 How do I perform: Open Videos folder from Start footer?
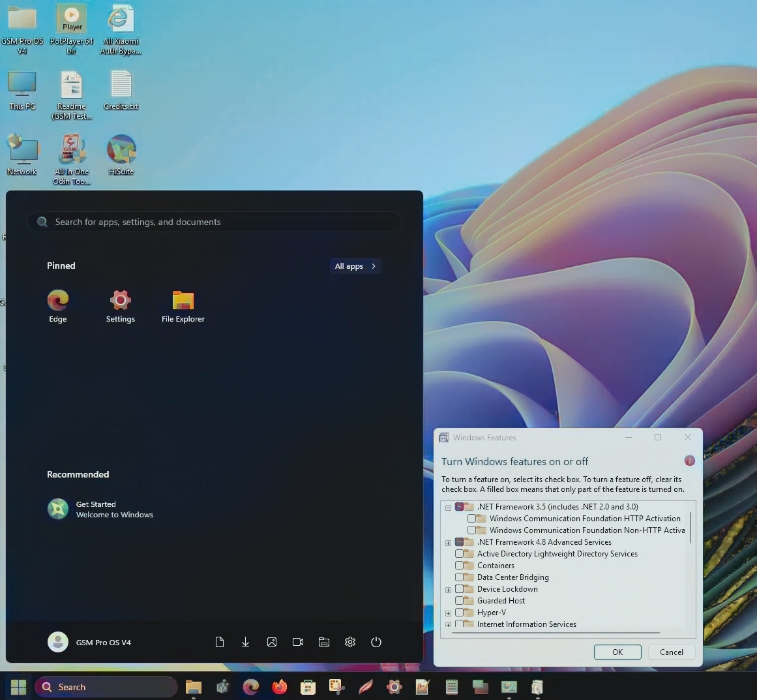tap(298, 642)
